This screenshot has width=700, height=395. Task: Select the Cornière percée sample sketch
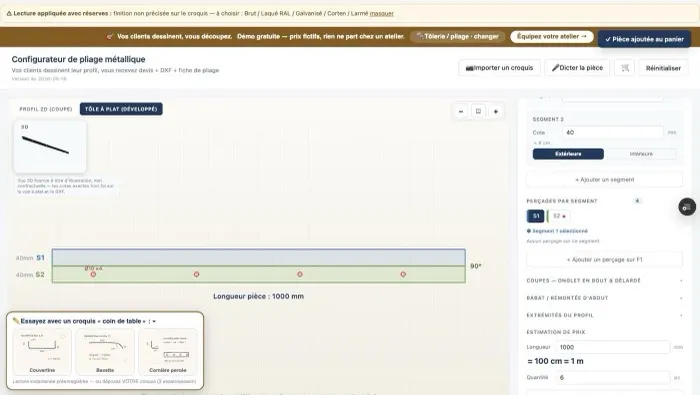pyautogui.click(x=168, y=352)
